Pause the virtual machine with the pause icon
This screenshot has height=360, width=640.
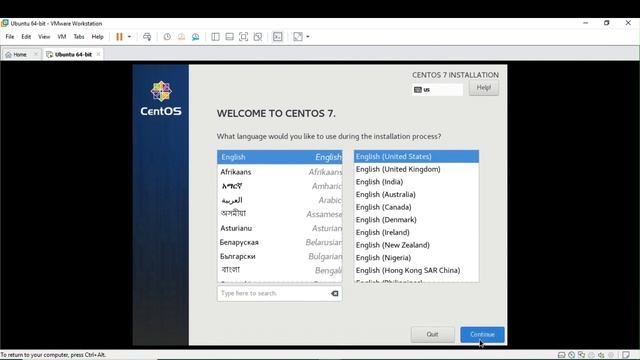pos(119,37)
